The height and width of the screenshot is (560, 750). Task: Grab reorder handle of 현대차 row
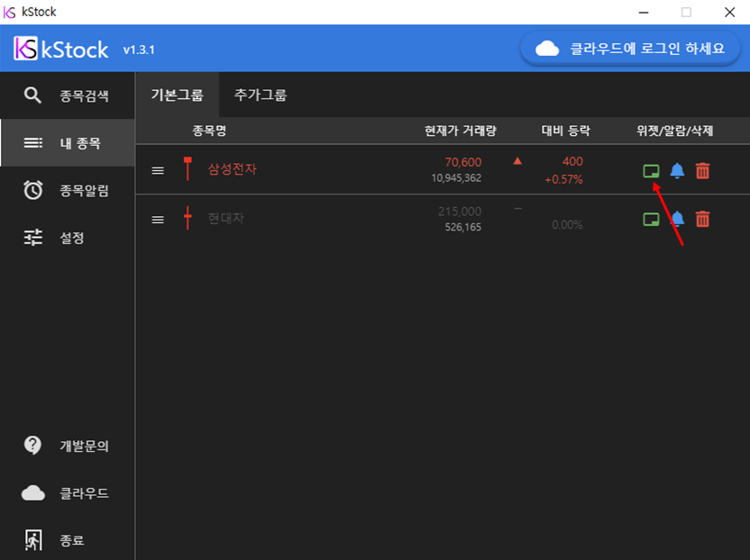pyautogui.click(x=158, y=220)
